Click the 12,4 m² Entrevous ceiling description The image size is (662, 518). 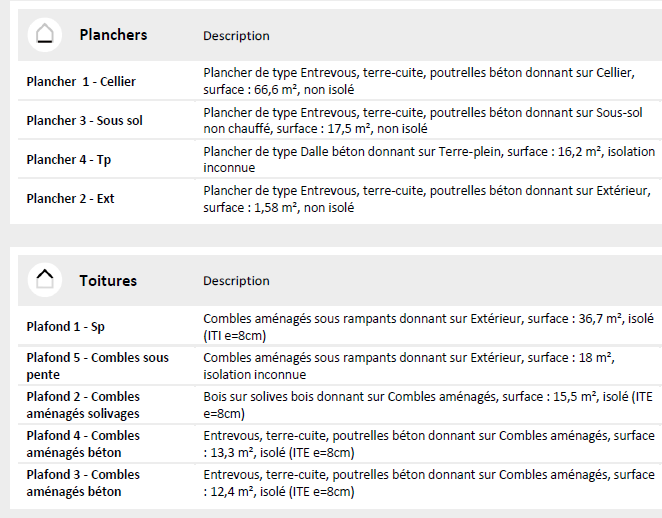pos(429,483)
